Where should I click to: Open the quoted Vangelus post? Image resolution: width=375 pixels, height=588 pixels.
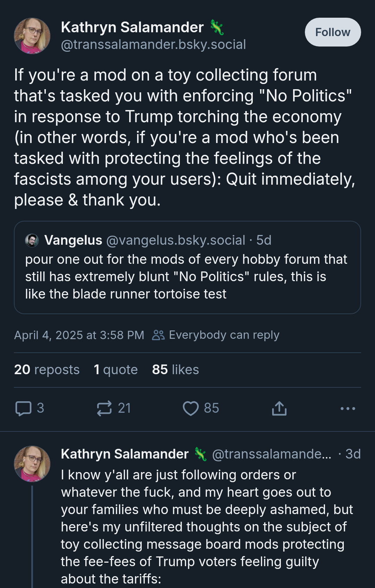tap(187, 267)
